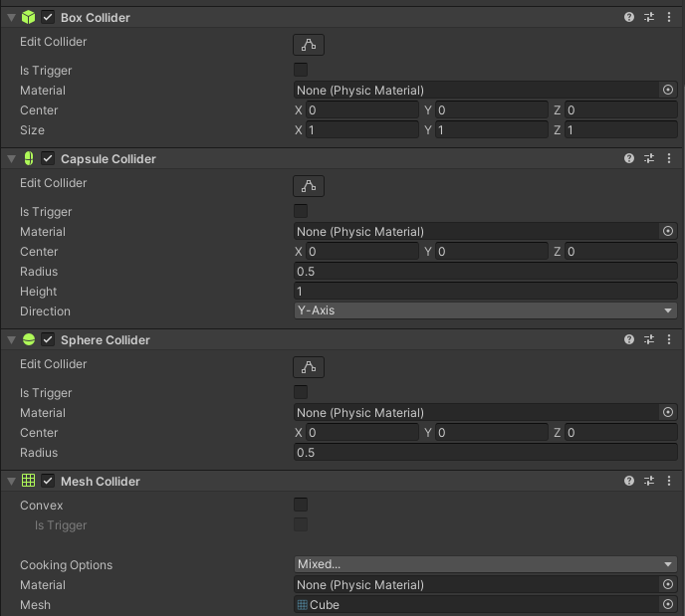Disable the Box Collider component checkbox
This screenshot has height=616, width=685.
point(48,18)
